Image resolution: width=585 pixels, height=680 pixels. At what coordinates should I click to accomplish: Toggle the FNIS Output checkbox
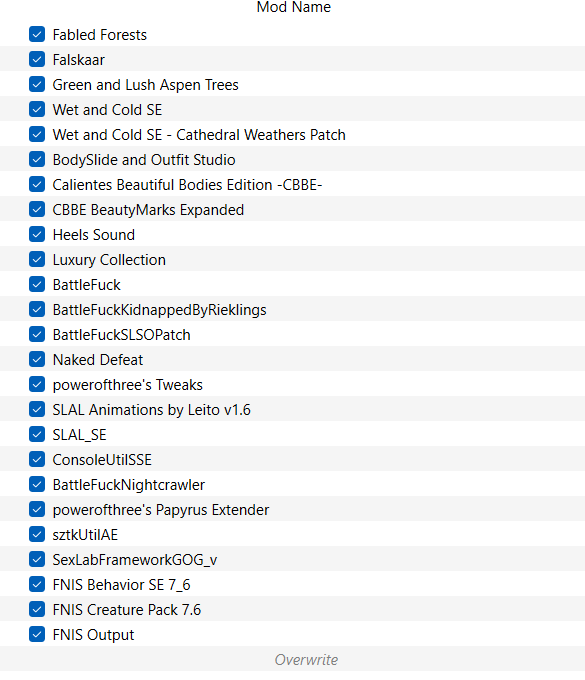[x=37, y=634]
